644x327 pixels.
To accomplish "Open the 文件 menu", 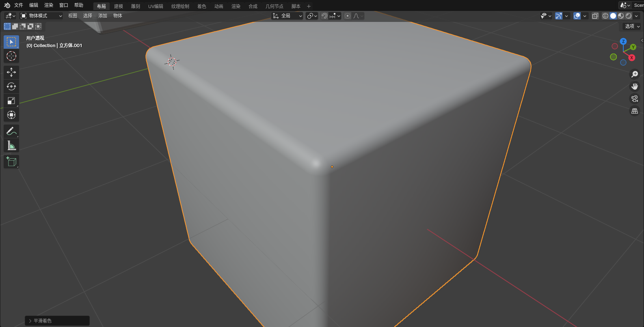I will pos(19,5).
